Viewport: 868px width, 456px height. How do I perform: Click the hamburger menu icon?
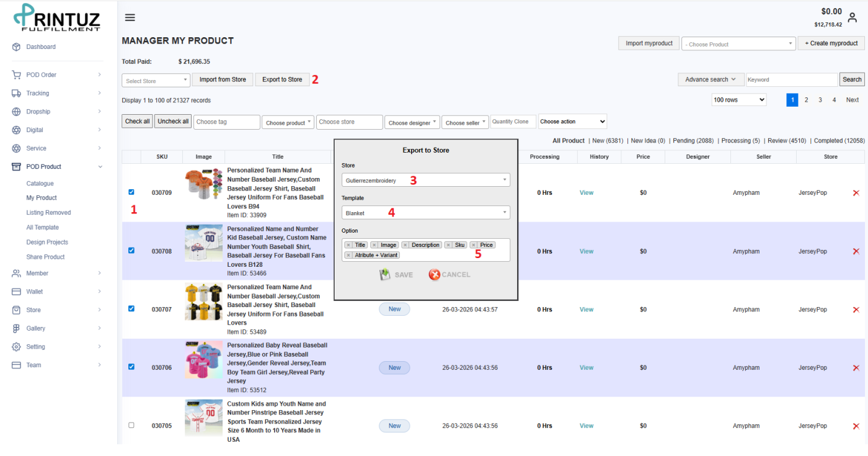(x=130, y=18)
